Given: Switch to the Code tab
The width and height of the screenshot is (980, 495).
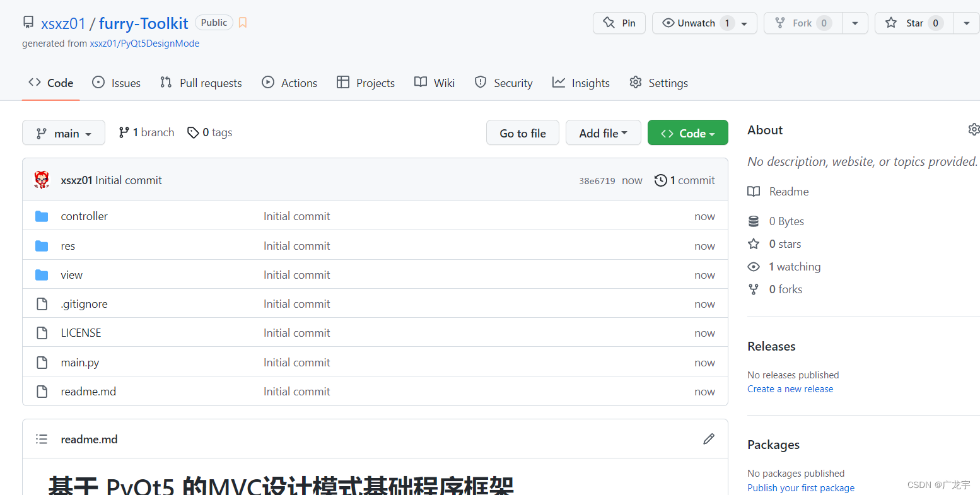Looking at the screenshot, I should (x=51, y=83).
